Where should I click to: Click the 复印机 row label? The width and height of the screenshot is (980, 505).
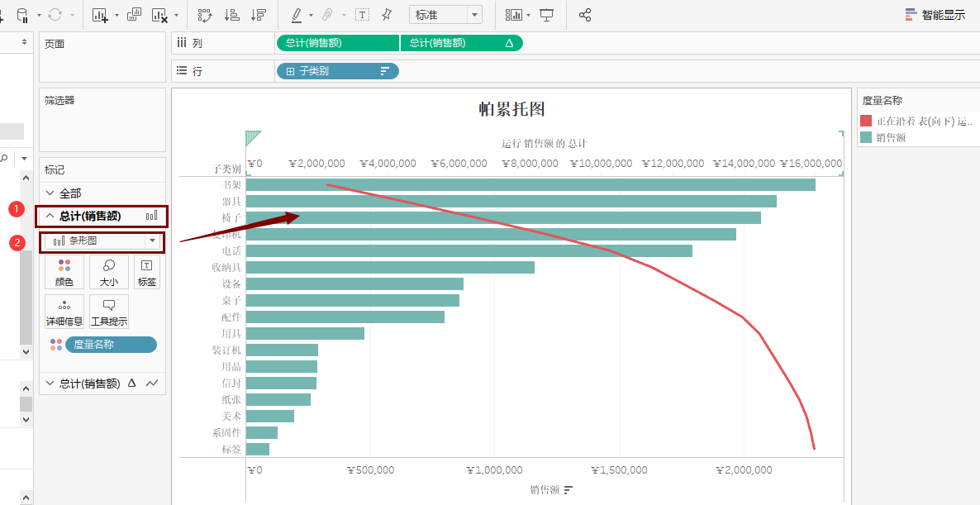(226, 235)
